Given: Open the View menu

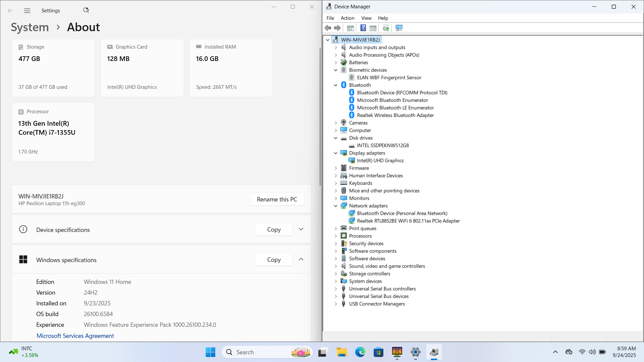Looking at the screenshot, I should (x=366, y=18).
